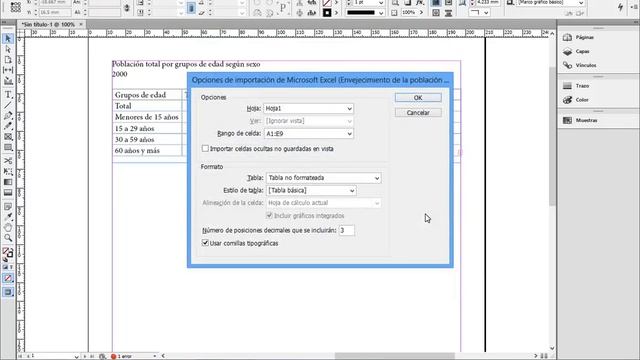This screenshot has width=640, height=360.
Task: Click the '30 a 59 años' table cell
Action: pyautogui.click(x=147, y=139)
